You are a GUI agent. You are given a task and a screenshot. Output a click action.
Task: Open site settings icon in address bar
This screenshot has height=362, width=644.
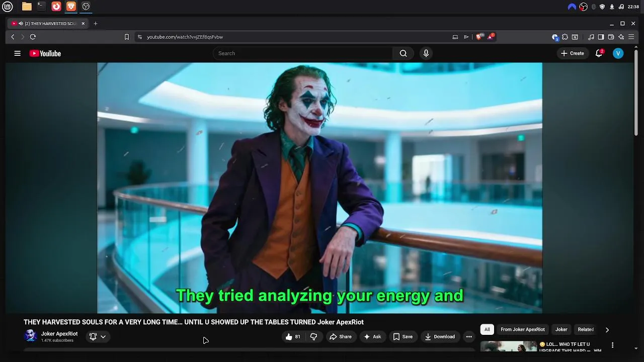point(140,37)
